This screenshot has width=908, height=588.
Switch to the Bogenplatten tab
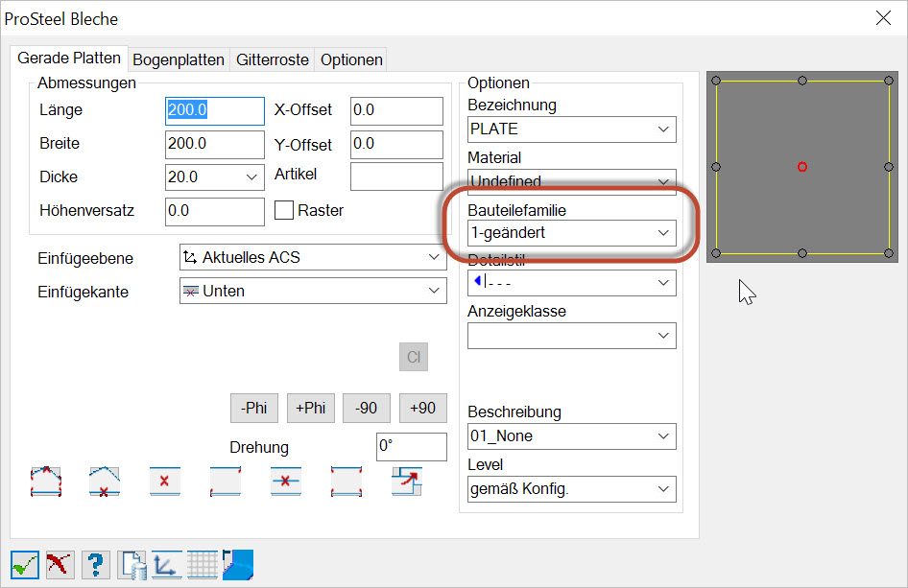pos(179,59)
